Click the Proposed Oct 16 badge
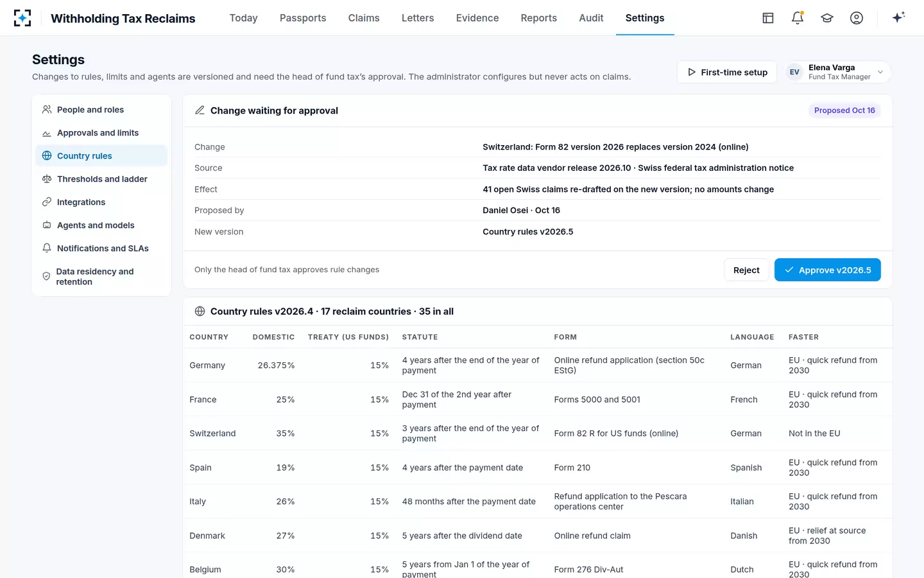This screenshot has height=578, width=924. (x=844, y=110)
